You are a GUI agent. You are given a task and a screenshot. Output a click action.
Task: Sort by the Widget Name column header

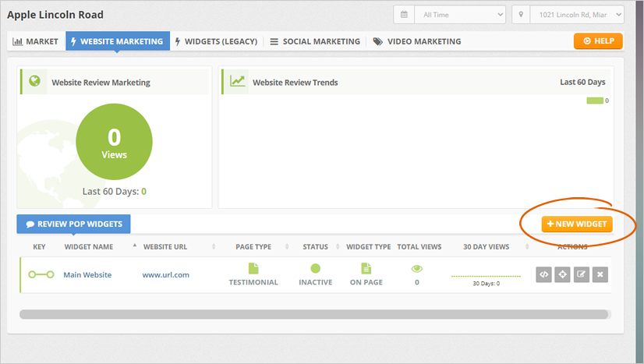pyautogui.click(x=88, y=247)
